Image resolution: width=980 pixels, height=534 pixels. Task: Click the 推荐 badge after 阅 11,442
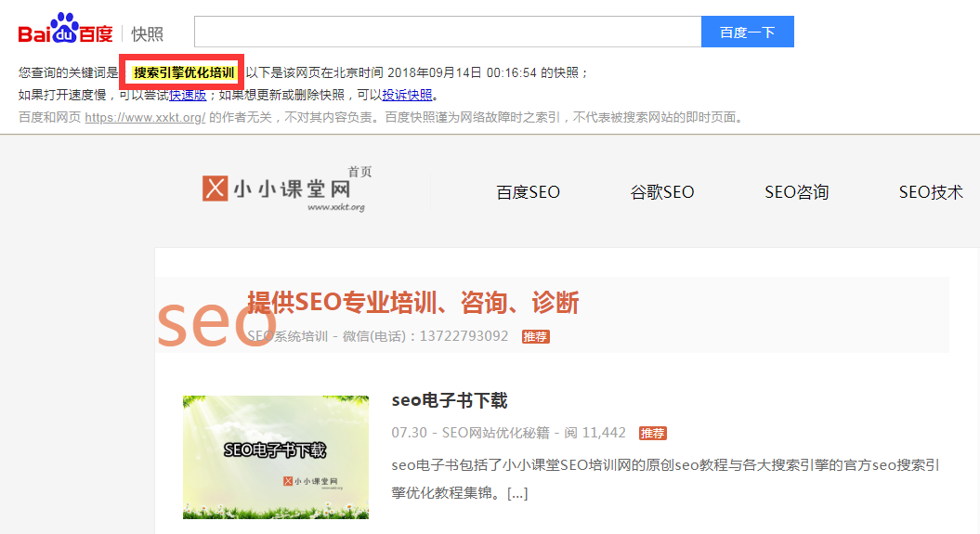652,434
